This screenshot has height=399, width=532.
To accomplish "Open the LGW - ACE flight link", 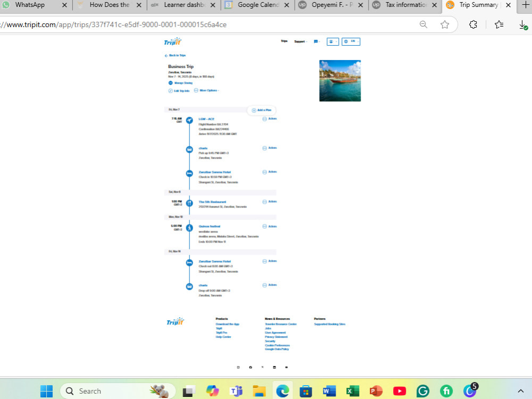I will point(206,119).
